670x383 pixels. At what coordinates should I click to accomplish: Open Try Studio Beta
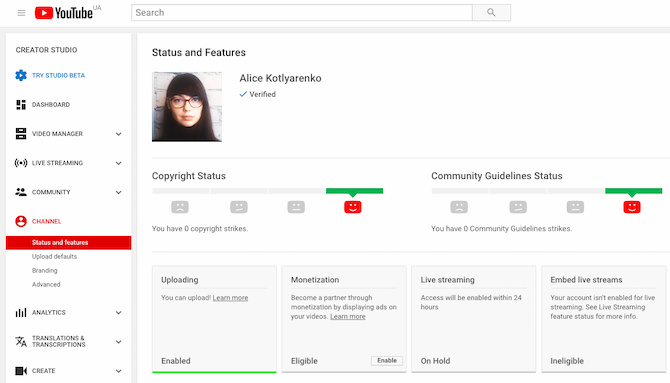(x=59, y=75)
